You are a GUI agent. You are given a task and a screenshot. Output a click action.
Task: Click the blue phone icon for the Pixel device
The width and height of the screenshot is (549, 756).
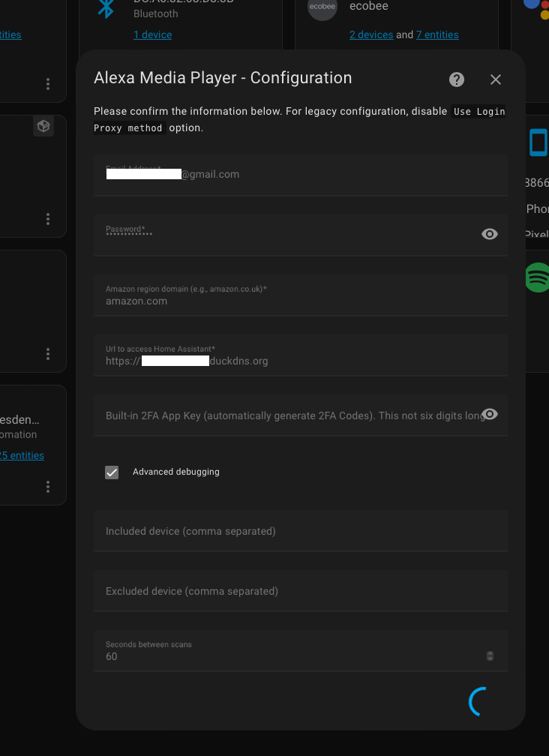[538, 142]
